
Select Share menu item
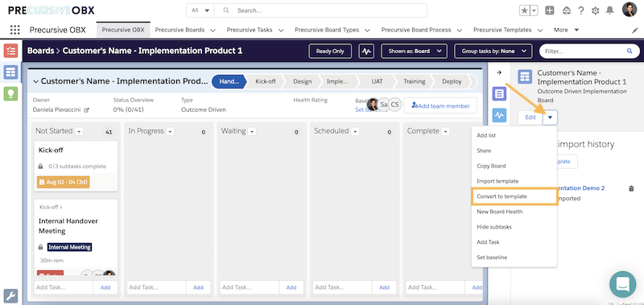pyautogui.click(x=514, y=150)
